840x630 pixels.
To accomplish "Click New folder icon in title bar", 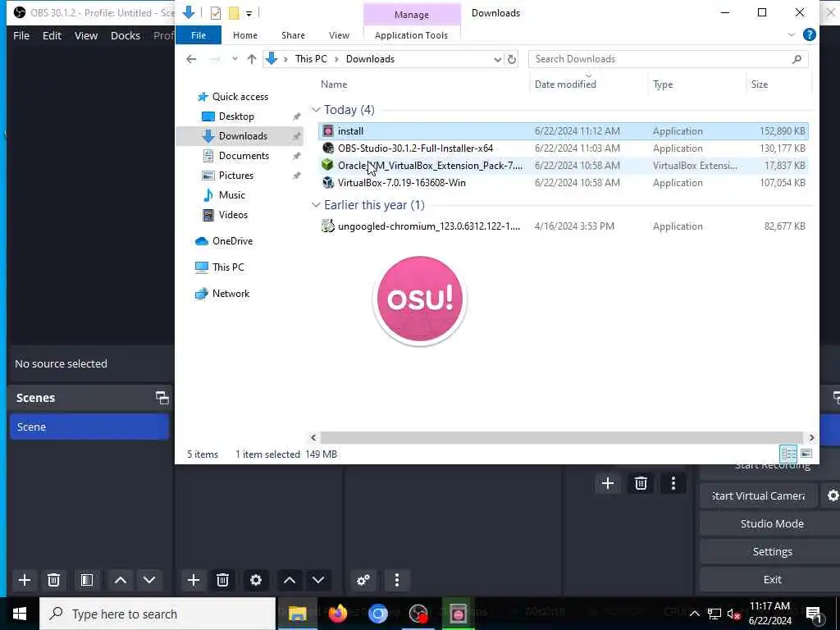I will click(234, 13).
